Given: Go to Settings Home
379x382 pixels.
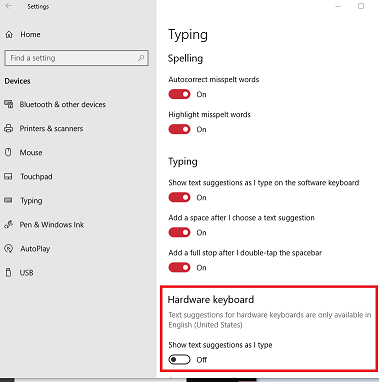Looking at the screenshot, I should tap(30, 34).
